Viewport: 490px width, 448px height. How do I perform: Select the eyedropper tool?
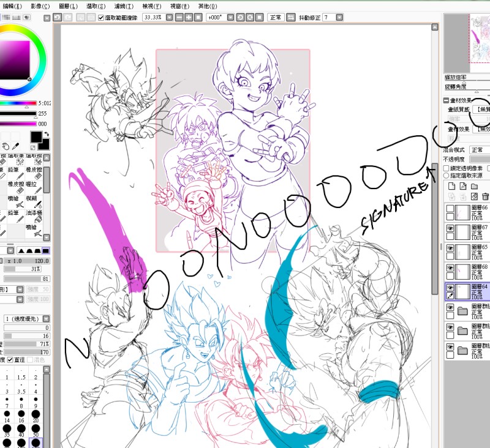coord(16,146)
